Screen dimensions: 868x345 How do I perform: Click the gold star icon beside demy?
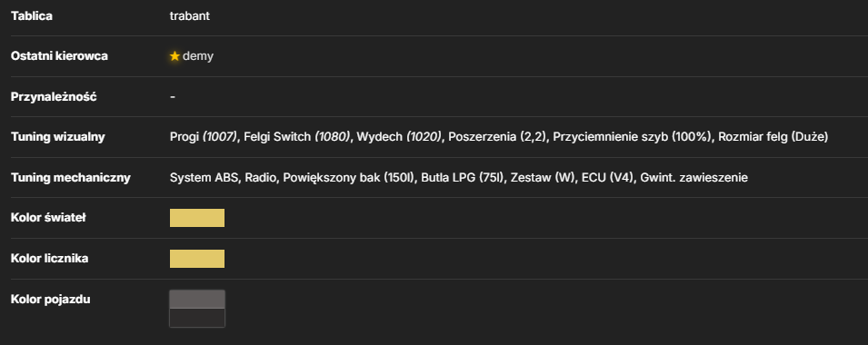click(x=175, y=56)
